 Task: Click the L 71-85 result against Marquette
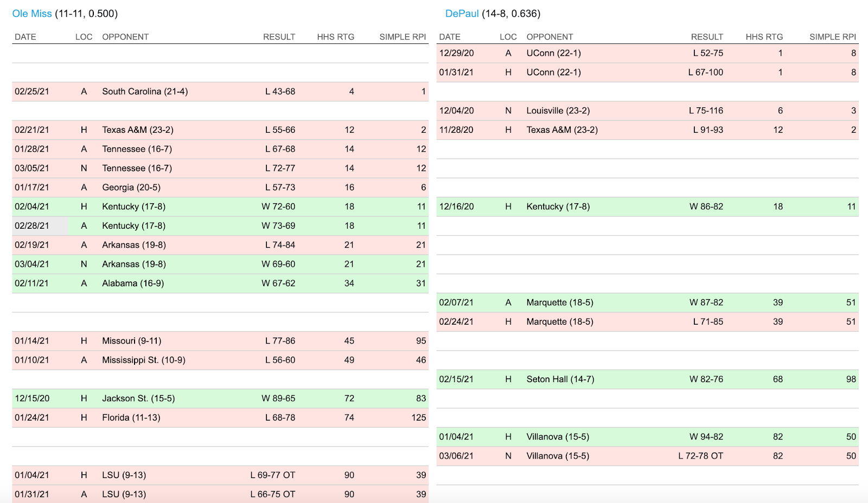point(708,322)
